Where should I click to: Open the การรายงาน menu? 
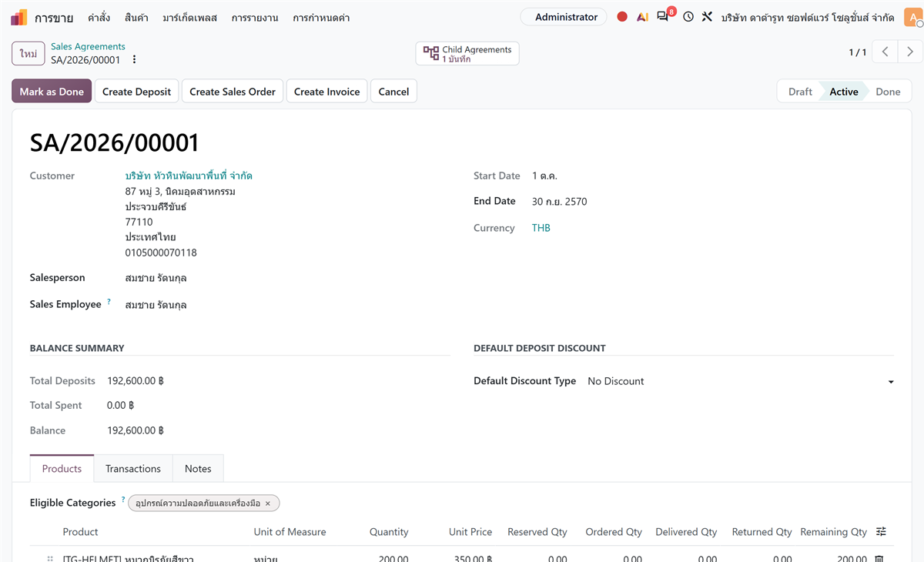255,17
